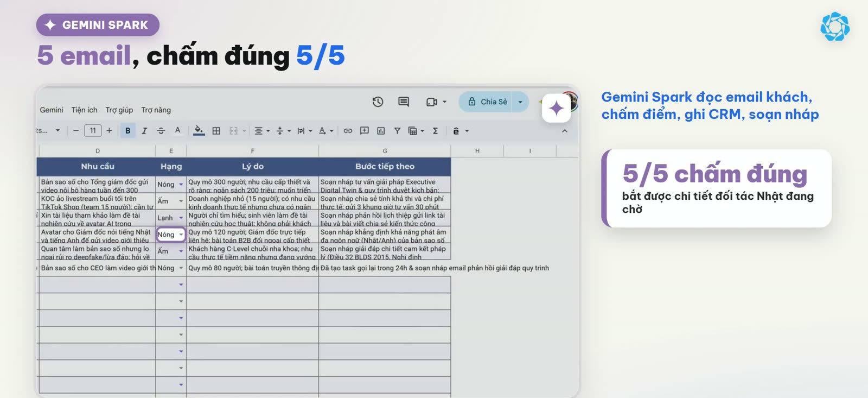Select cell 'Xin tài liệu tham khảo làm đề tài'
Image resolution: width=868 pixels, height=398 pixels.
coord(98,218)
